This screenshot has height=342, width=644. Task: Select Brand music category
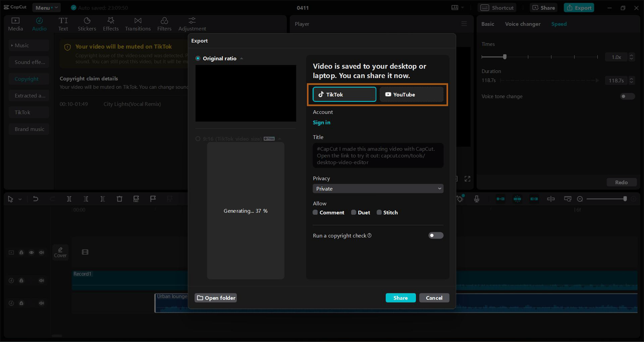pos(29,129)
